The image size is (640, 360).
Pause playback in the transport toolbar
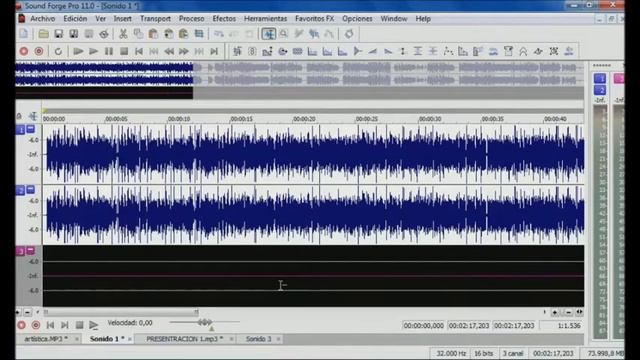(109, 51)
